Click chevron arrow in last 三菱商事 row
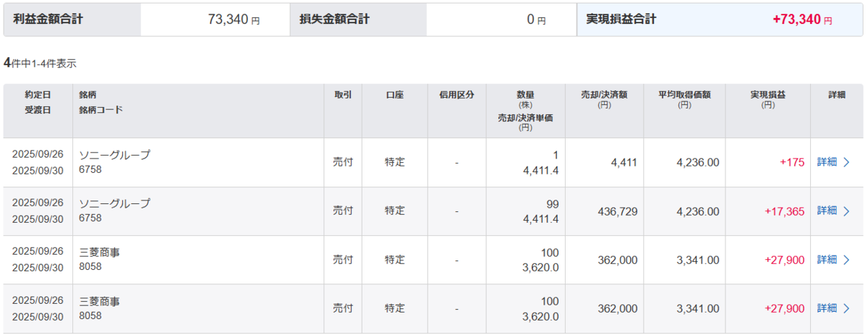The width and height of the screenshot is (868, 335). pyautogui.click(x=847, y=308)
